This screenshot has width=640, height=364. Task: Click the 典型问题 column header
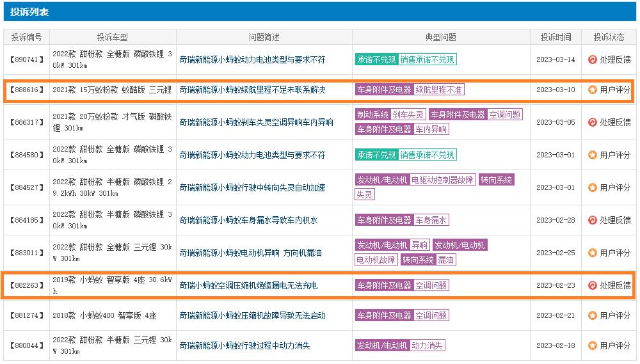(x=441, y=37)
